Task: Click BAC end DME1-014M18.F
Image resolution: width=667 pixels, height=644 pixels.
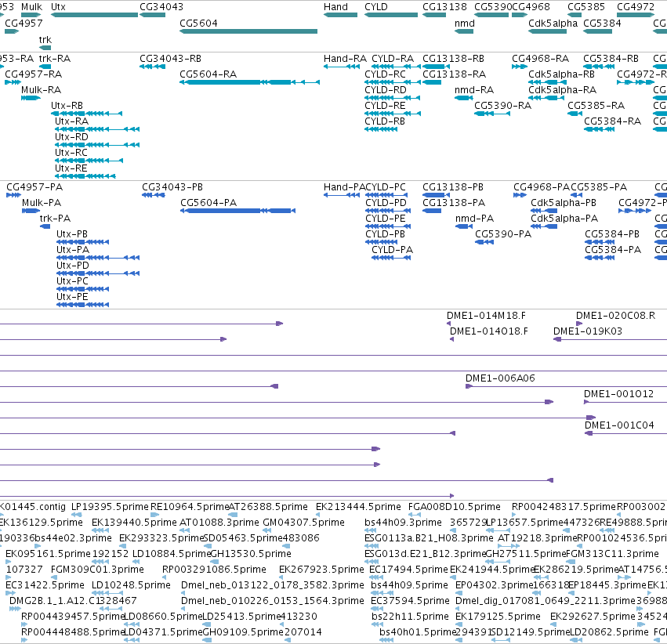Action: (448, 324)
